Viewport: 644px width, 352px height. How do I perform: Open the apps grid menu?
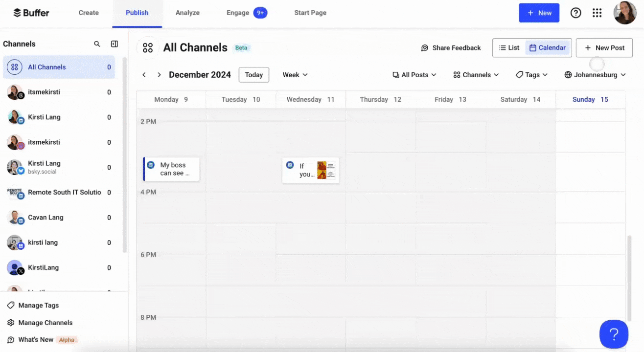(597, 13)
